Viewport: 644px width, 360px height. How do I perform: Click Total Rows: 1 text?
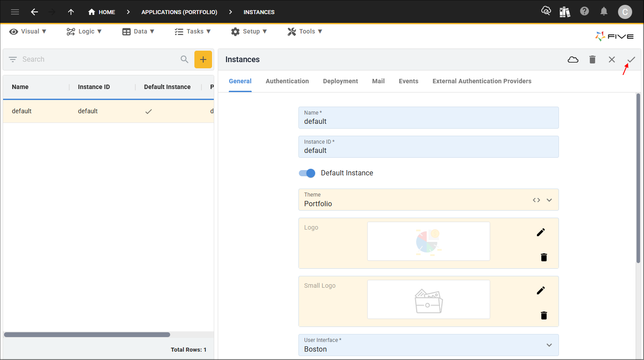point(189,349)
